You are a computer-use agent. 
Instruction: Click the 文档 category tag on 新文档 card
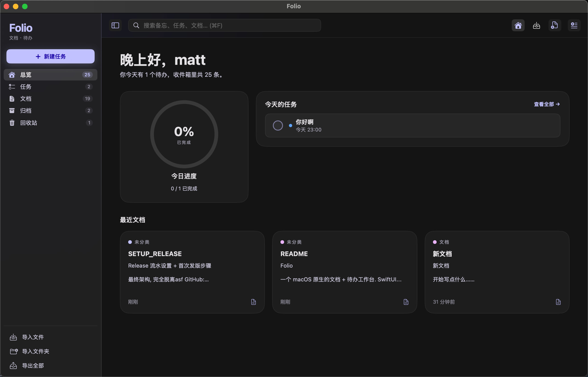[444, 242]
